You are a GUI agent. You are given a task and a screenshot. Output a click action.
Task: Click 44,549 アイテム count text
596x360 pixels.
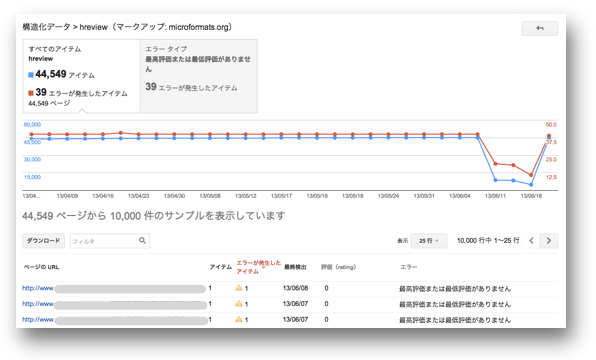[65, 74]
